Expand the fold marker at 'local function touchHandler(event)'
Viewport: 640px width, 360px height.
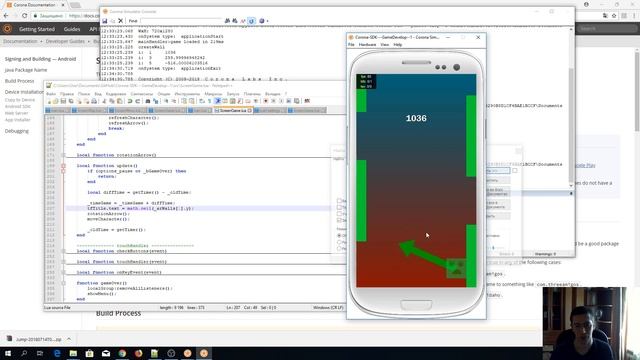(x=63, y=262)
